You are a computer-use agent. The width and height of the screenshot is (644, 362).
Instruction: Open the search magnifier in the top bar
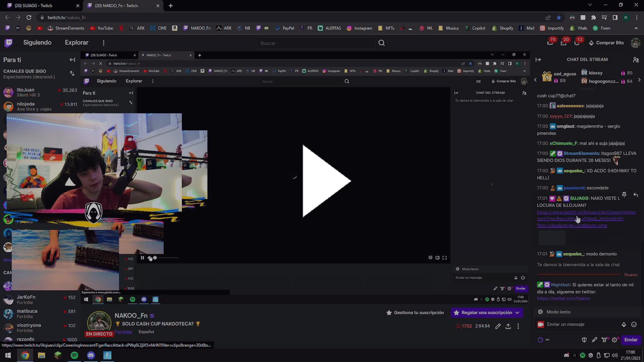[x=382, y=43]
